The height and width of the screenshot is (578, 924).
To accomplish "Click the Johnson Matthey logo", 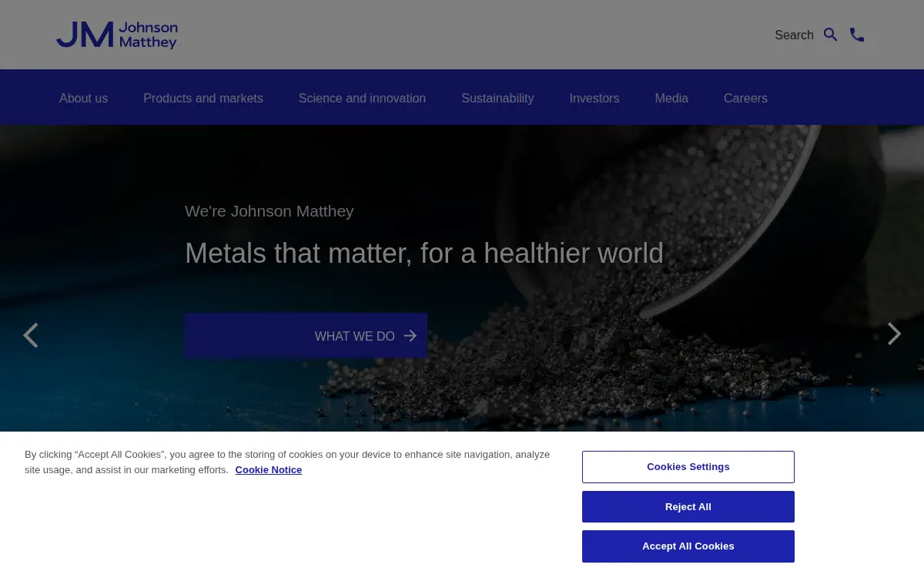I will click(x=116, y=35).
